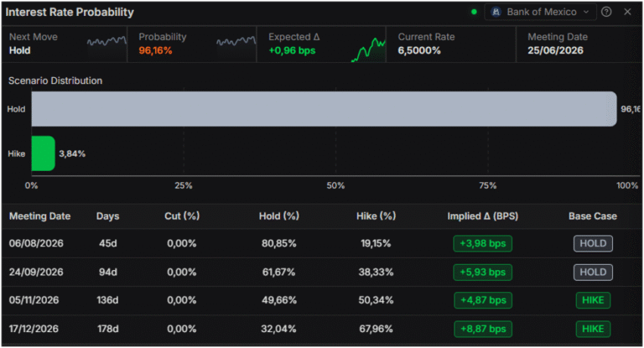Click the Interest Rate Probability title
Screen dimensions: 644x348
(70, 13)
